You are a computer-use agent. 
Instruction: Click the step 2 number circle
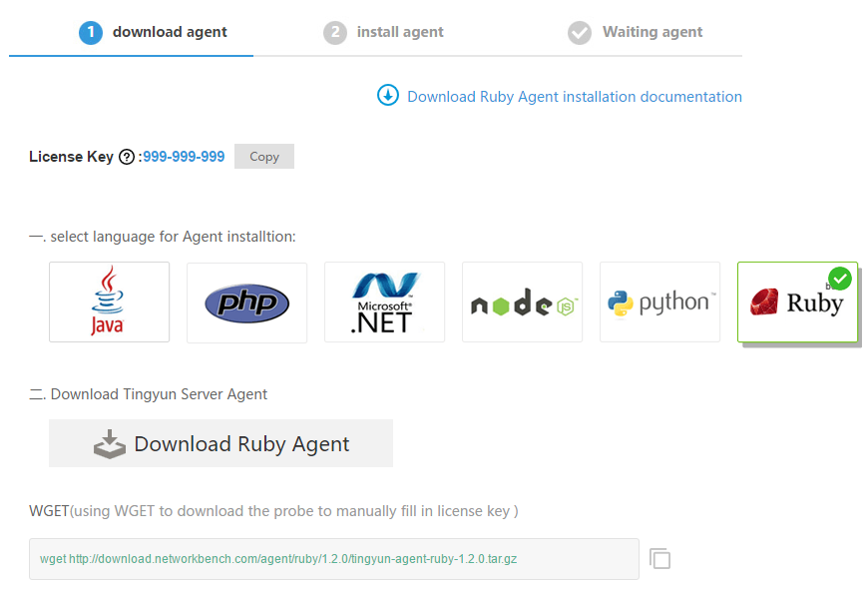(335, 32)
